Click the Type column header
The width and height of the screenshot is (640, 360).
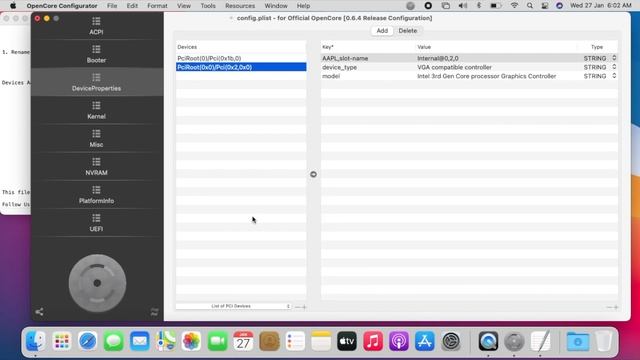tap(597, 47)
